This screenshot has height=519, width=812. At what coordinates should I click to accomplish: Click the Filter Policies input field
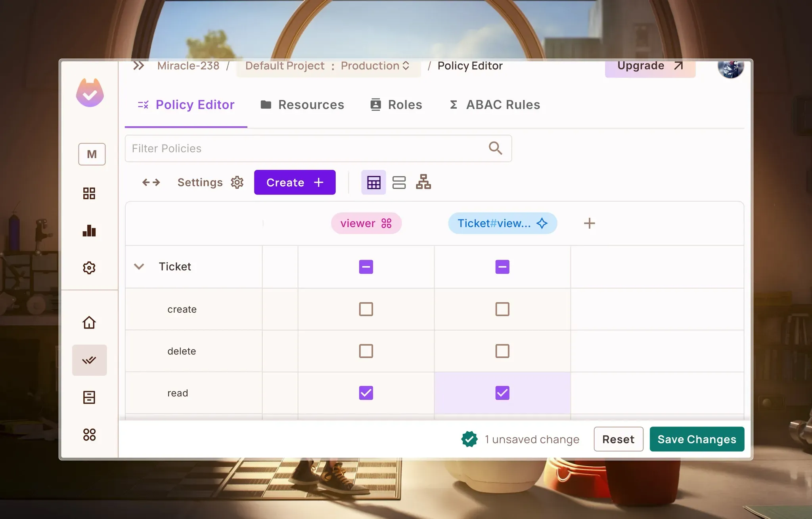pos(305,148)
